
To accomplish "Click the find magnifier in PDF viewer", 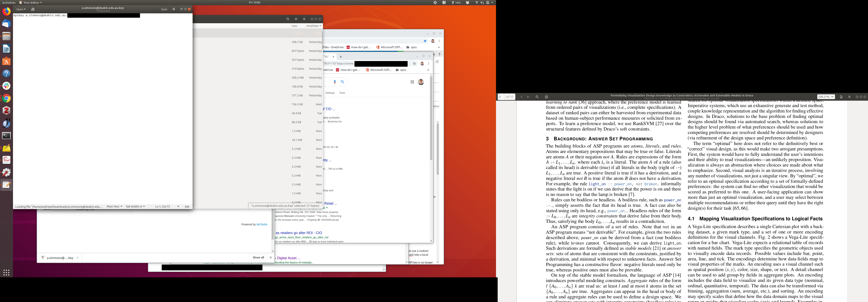I will pos(537,97).
